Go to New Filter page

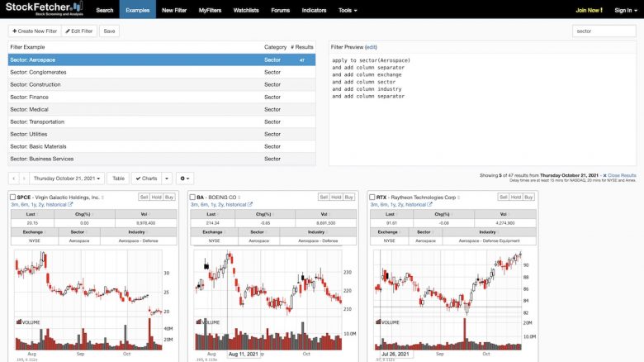174,10
